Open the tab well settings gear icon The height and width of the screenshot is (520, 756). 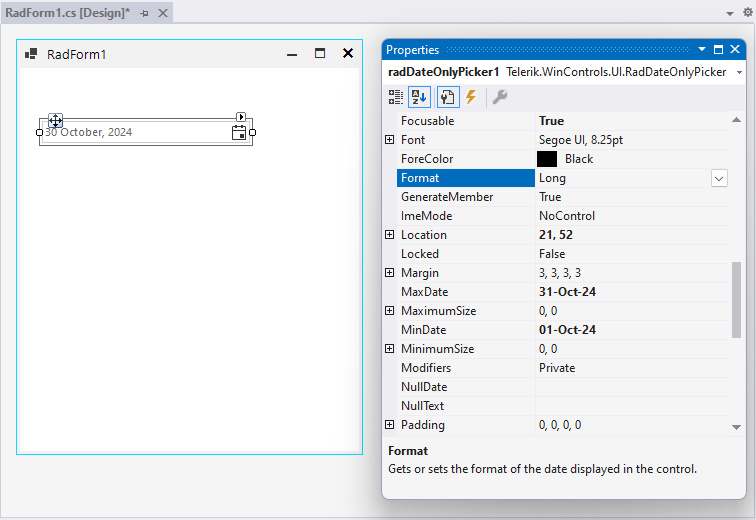748,13
